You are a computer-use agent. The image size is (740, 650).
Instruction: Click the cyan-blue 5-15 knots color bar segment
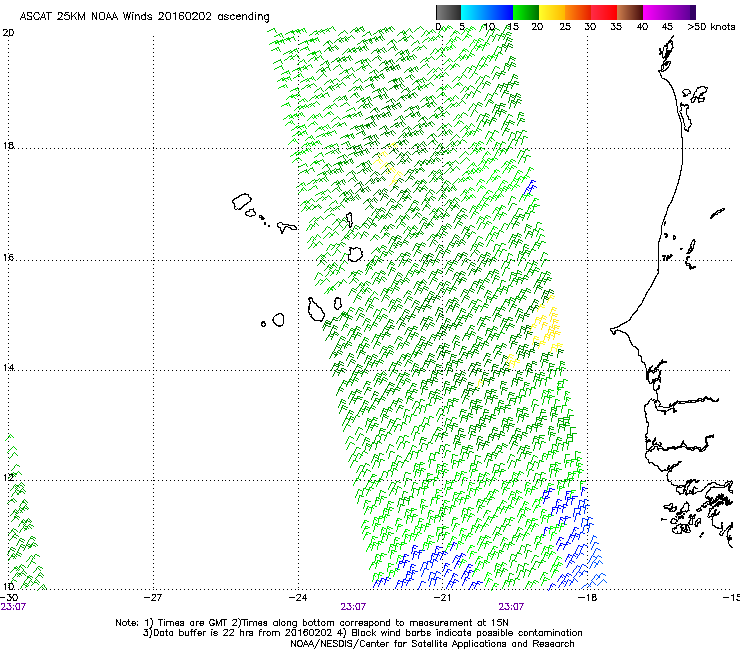point(487,12)
